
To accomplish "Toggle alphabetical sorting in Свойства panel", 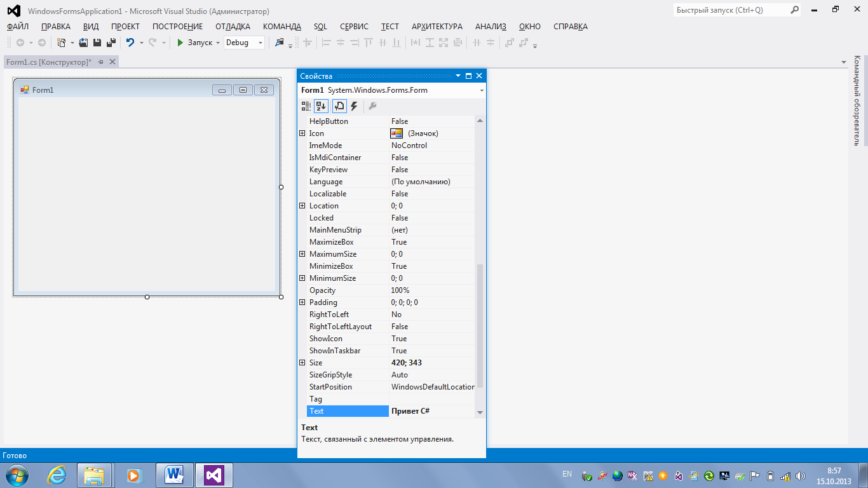I will click(x=321, y=106).
